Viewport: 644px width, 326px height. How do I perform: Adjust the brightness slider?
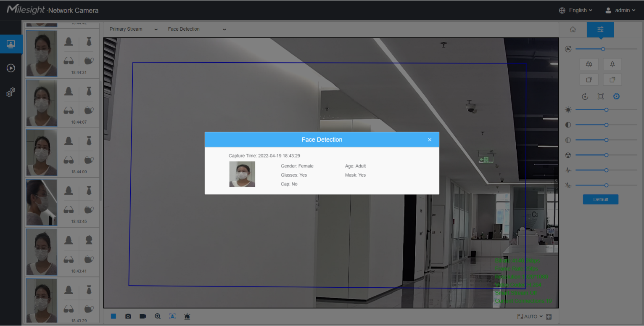pos(606,110)
